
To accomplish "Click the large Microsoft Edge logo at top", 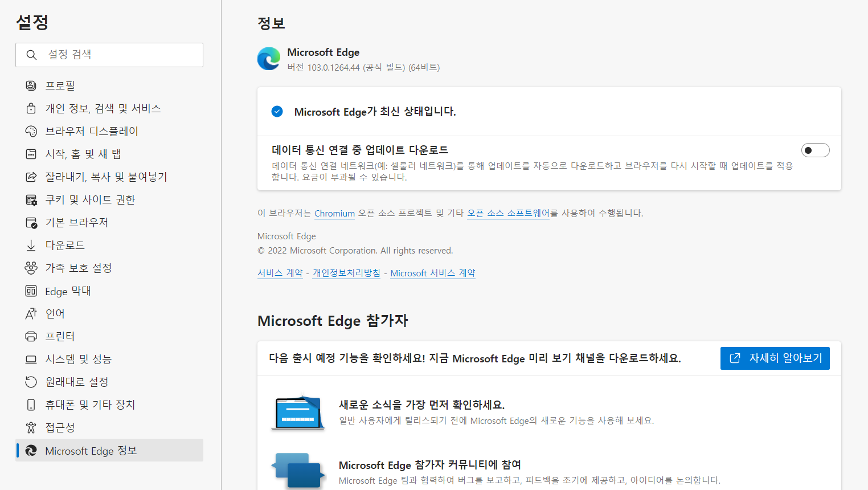I will coord(269,59).
